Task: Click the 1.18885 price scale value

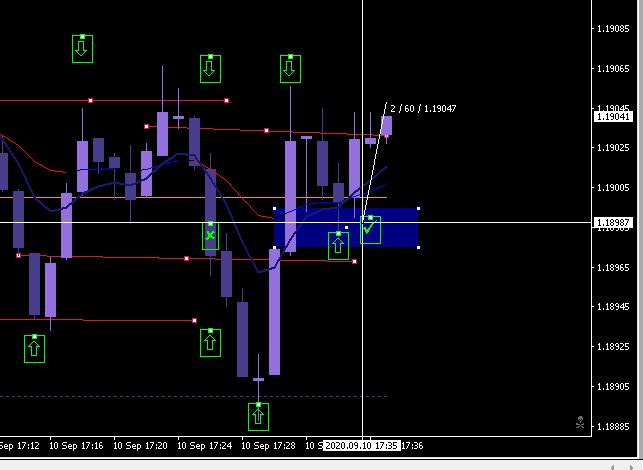Action: coord(613,427)
